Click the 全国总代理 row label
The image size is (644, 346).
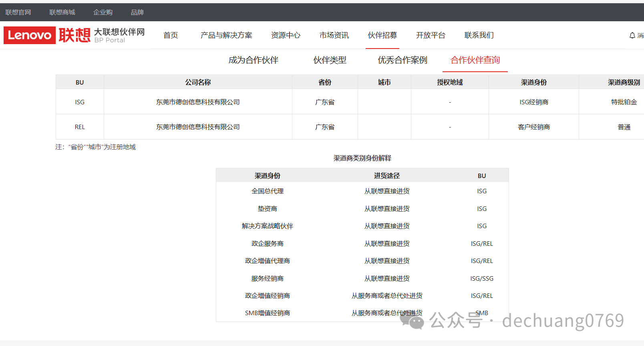point(268,191)
